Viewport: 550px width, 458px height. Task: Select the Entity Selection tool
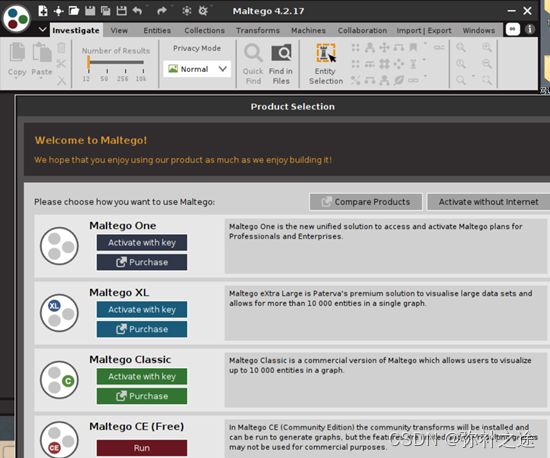pyautogui.click(x=326, y=64)
